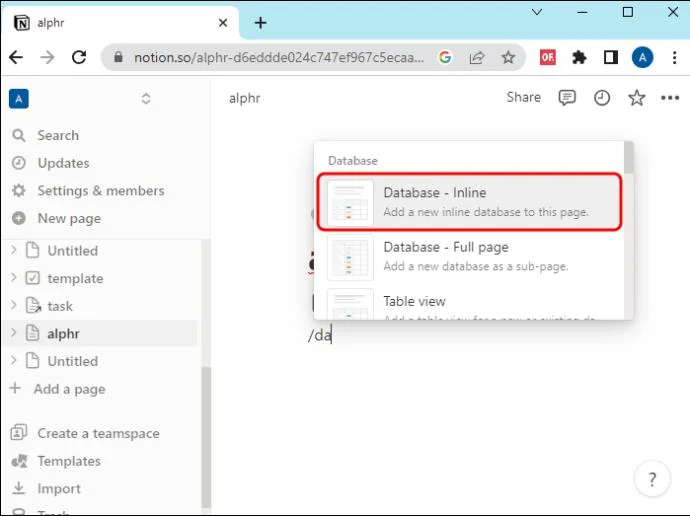Viewport: 690px width, 516px height.
Task: Click Share in the top bar
Action: pos(523,97)
